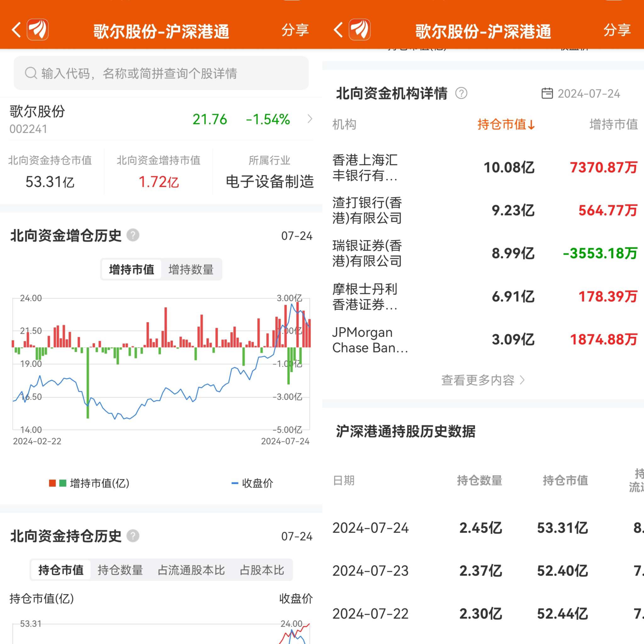Open the calendar date picker 2024-07-24
This screenshot has width=644, height=644.
pyautogui.click(x=581, y=94)
